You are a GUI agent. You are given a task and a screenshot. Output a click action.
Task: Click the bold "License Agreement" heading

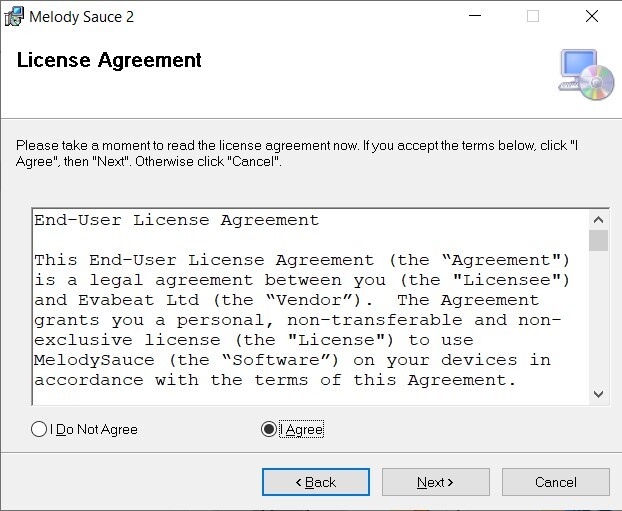click(109, 60)
